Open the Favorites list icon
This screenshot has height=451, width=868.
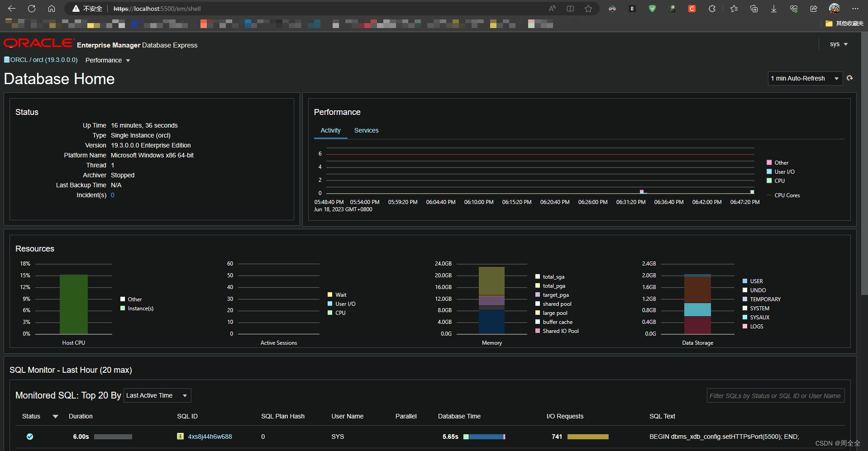734,9
